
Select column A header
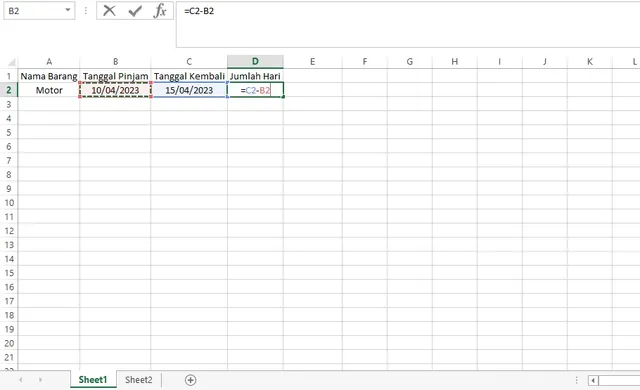point(49,62)
